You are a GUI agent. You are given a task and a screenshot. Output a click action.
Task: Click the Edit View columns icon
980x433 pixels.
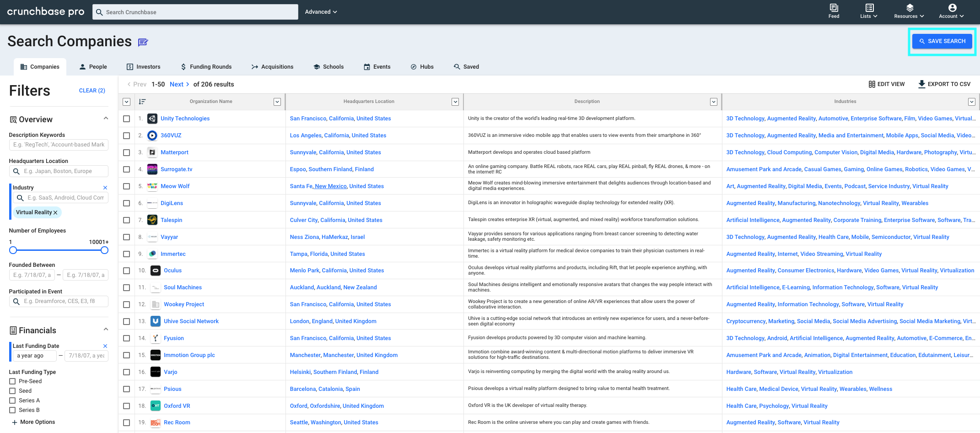pyautogui.click(x=872, y=84)
